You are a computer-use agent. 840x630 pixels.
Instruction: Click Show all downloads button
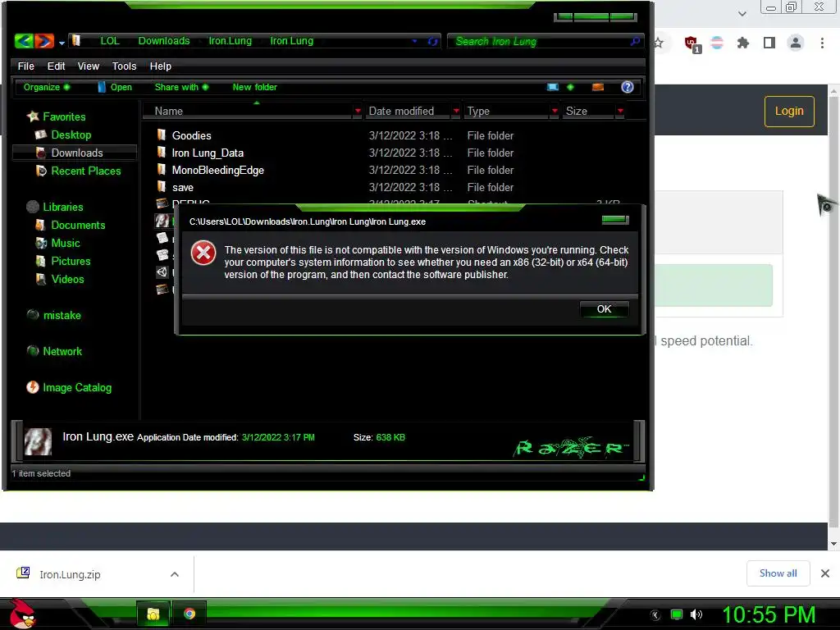(x=778, y=573)
